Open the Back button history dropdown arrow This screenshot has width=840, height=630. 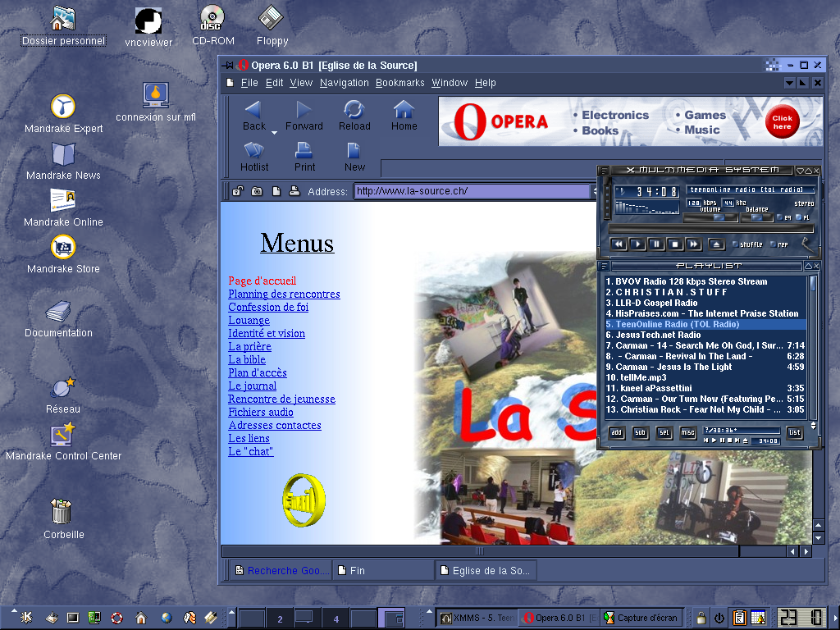(274, 132)
